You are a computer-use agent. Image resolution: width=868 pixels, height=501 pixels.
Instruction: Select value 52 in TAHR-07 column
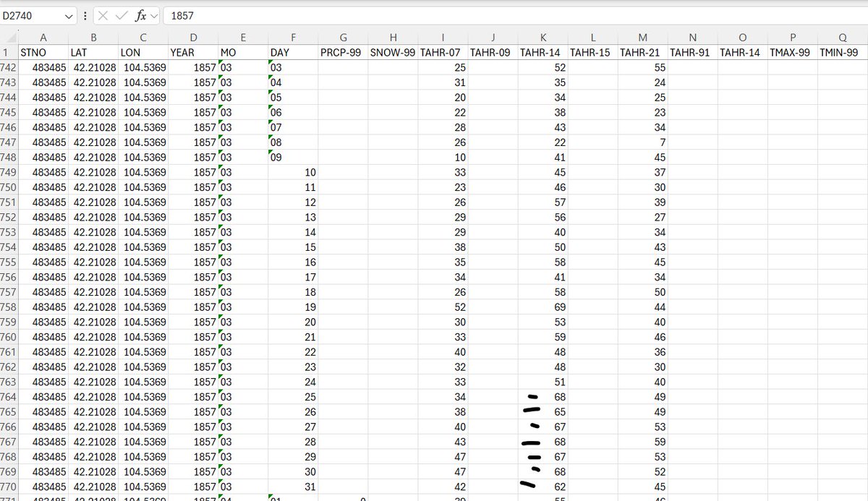(443, 307)
